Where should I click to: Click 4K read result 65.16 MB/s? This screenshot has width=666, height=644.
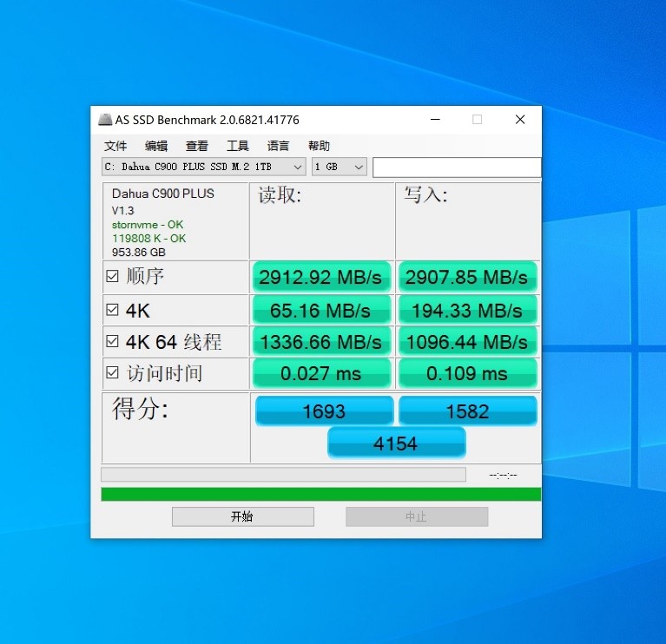(321, 311)
